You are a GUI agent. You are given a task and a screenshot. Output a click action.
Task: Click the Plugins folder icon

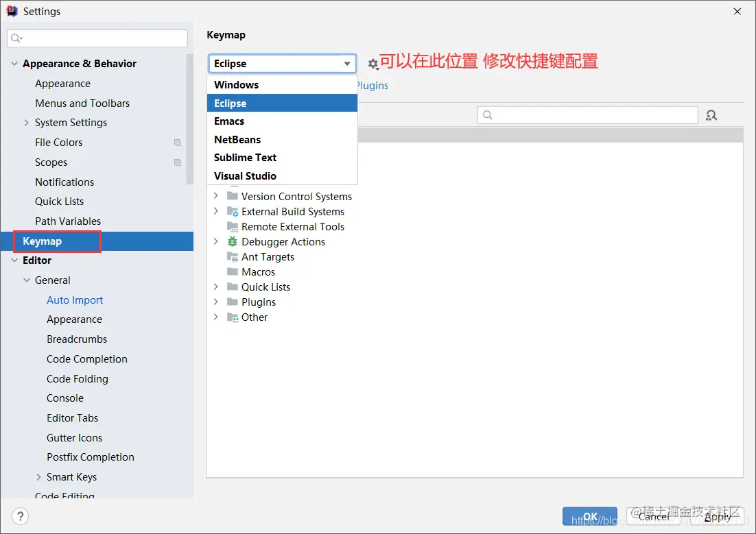coord(233,302)
